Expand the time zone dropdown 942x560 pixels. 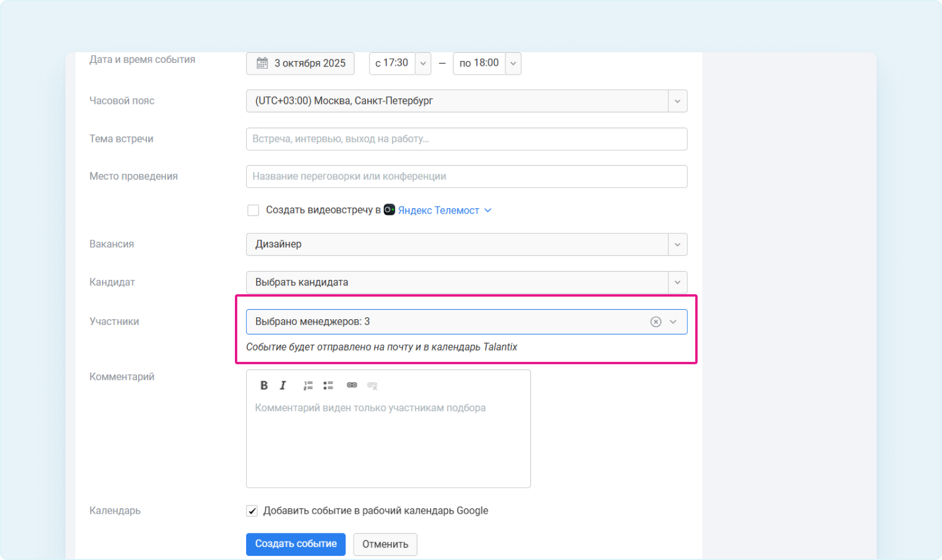click(677, 101)
